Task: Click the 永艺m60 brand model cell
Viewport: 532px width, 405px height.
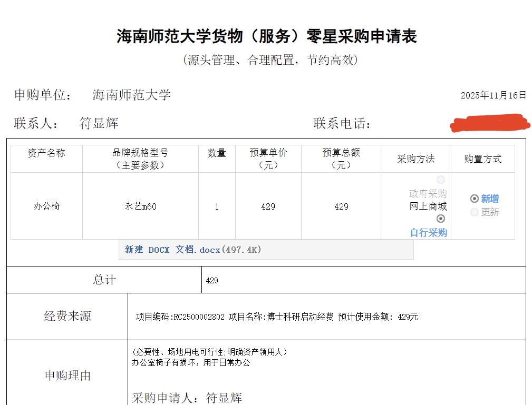Action: click(140, 206)
